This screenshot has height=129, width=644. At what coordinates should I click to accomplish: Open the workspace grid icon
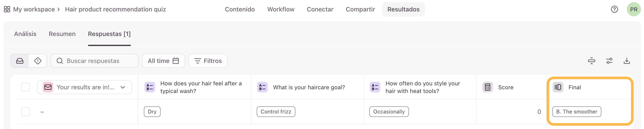coord(7,9)
